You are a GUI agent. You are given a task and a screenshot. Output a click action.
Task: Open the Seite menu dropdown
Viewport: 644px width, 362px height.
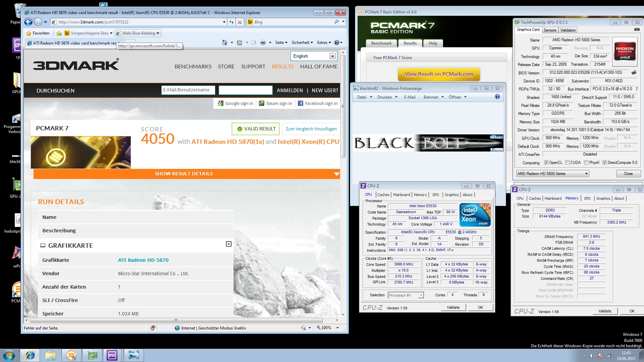(x=281, y=43)
